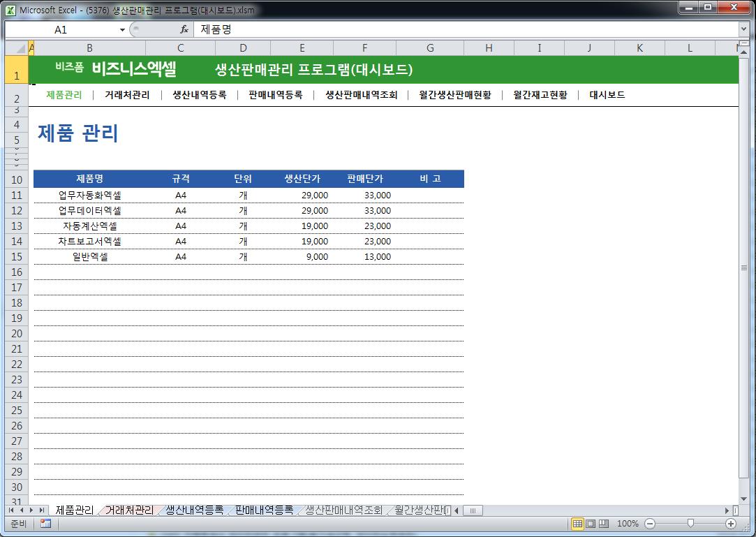Click the zoom in plus button
The width and height of the screenshot is (756, 537).
pos(731,524)
